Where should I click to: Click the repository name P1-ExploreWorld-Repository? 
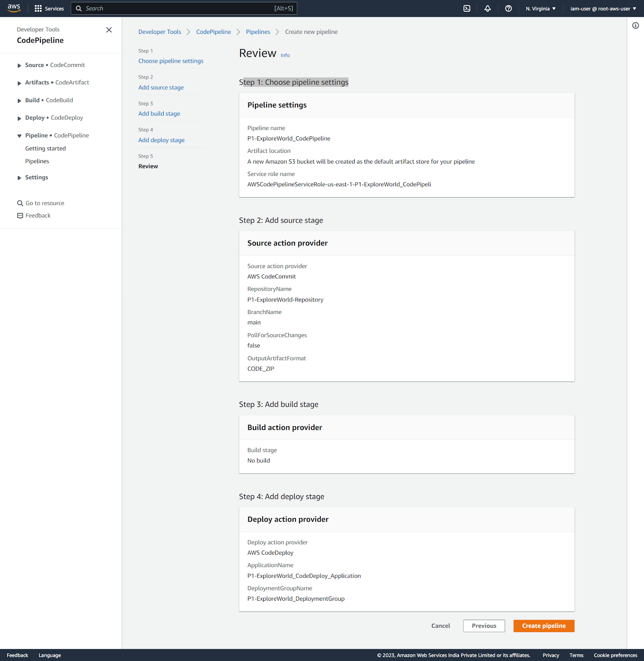[285, 300]
